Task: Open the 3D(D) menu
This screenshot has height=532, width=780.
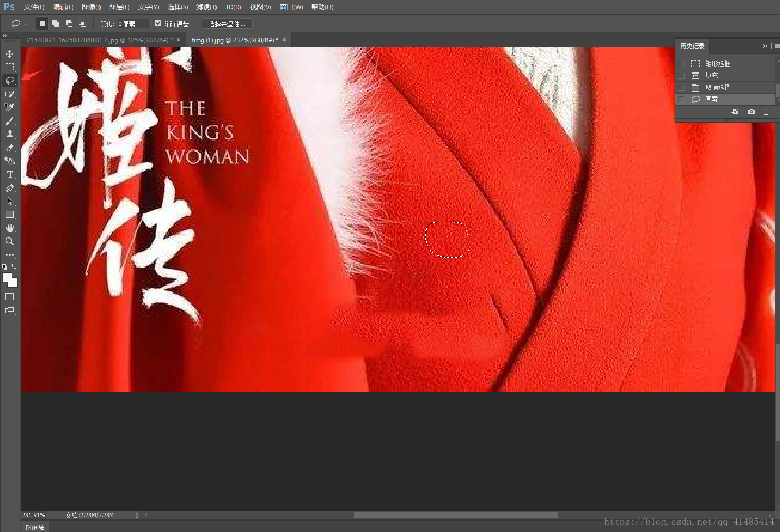Action: [233, 7]
